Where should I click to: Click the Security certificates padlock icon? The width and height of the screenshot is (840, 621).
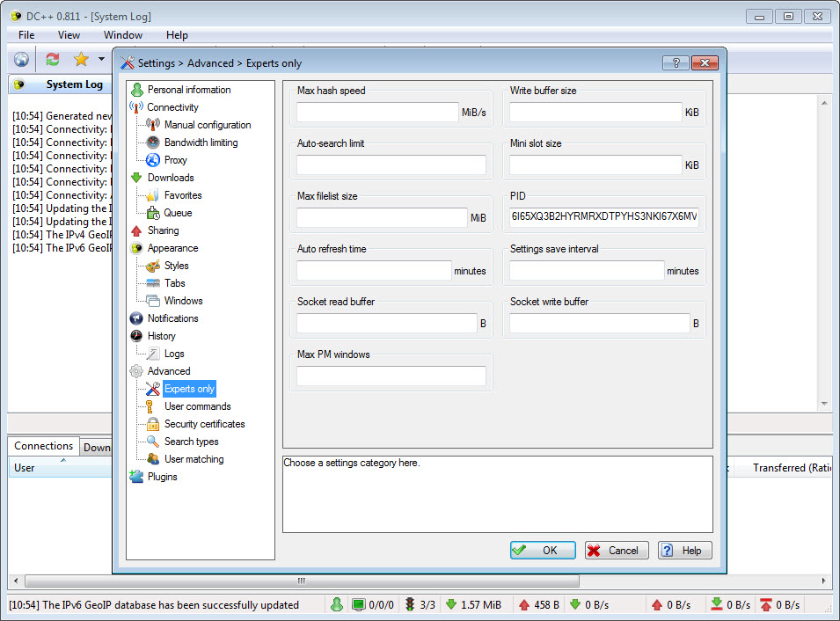point(153,424)
